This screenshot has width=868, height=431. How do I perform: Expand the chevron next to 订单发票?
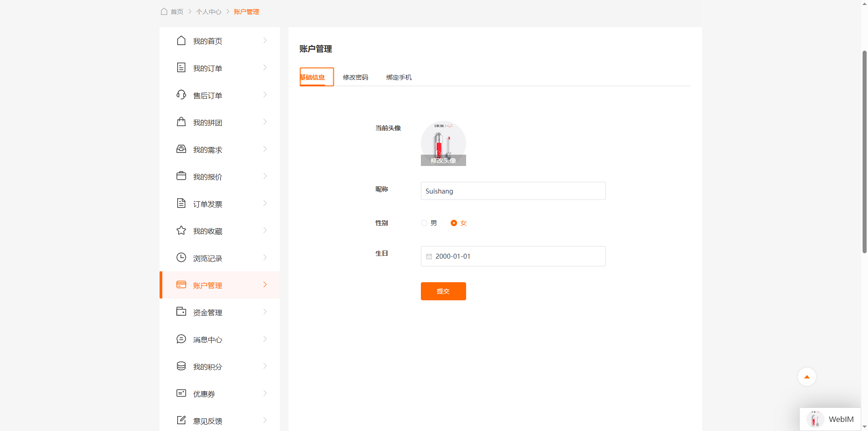(265, 204)
